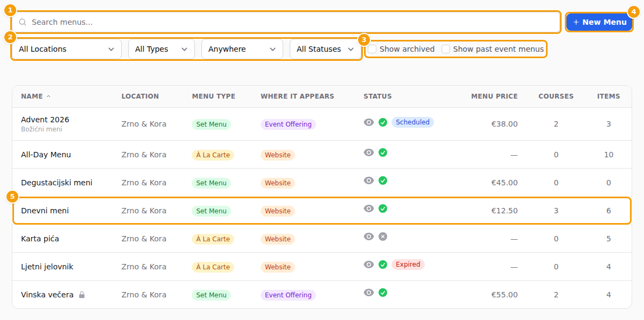Viewport: 644px width, 320px height.
Task: Focus the Search menus field
Action: [286, 22]
